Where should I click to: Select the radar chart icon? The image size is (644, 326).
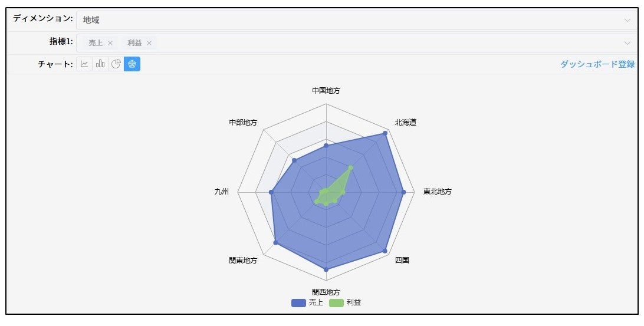[x=132, y=64]
